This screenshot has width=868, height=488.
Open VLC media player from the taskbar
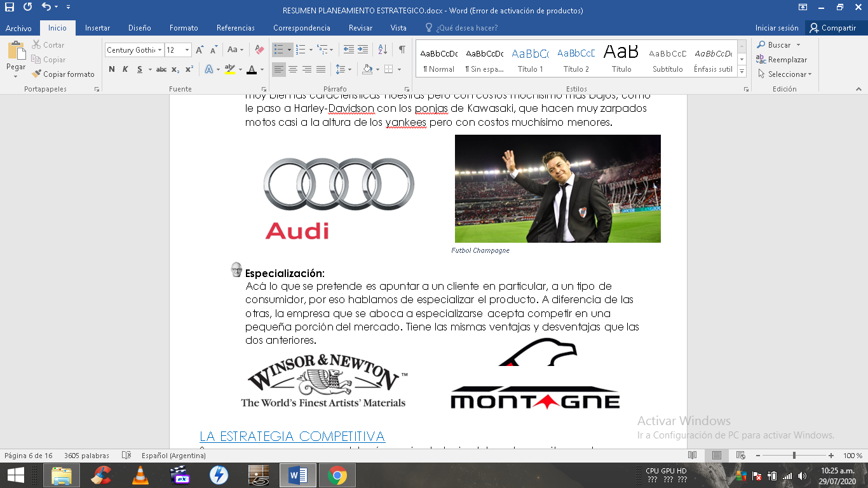point(140,475)
